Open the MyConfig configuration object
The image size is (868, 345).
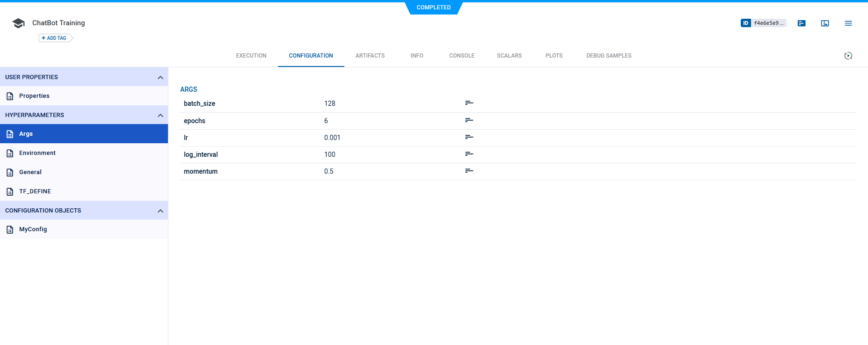33,229
